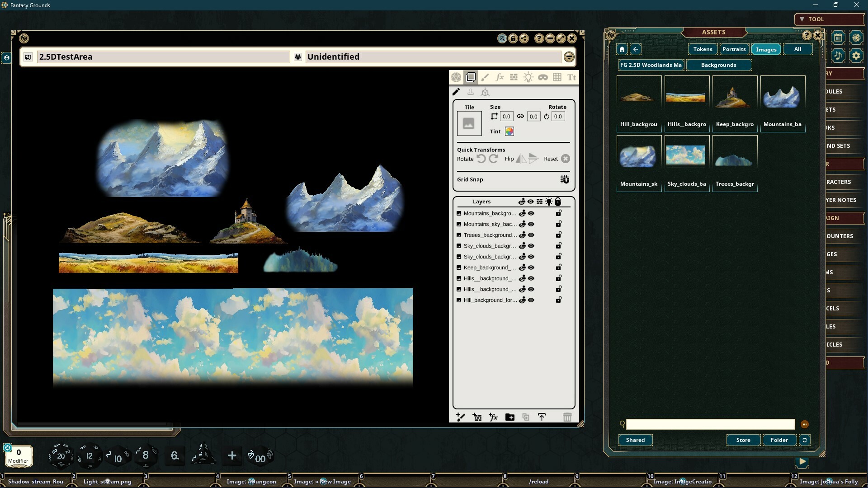This screenshot has height=488, width=868.
Task: Open the Tint color picker swatch
Action: 509,131
